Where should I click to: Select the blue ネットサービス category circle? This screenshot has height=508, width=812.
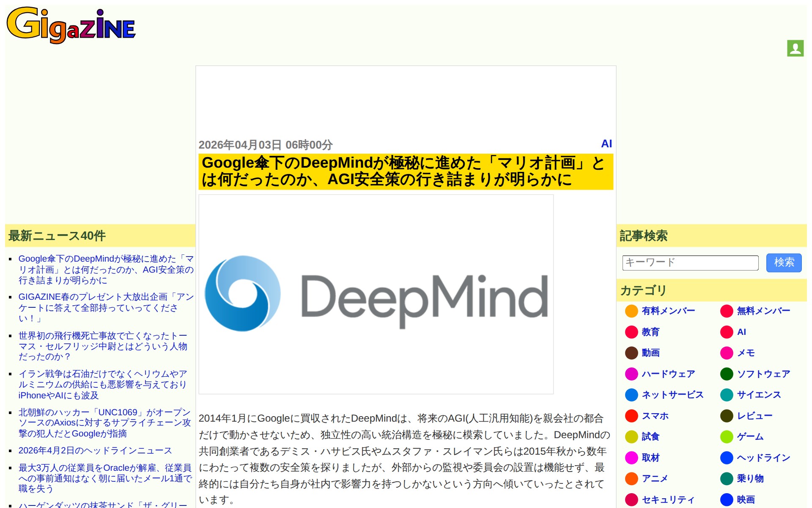[x=631, y=395]
